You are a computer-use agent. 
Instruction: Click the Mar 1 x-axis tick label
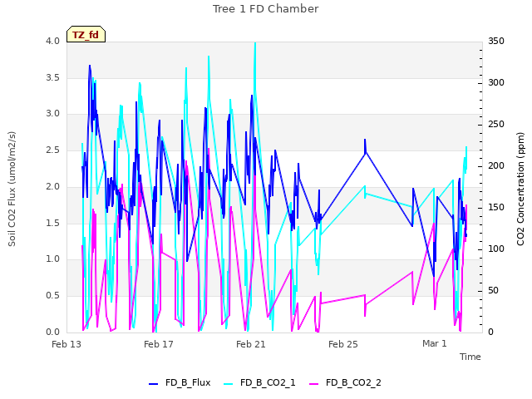click(x=435, y=343)
